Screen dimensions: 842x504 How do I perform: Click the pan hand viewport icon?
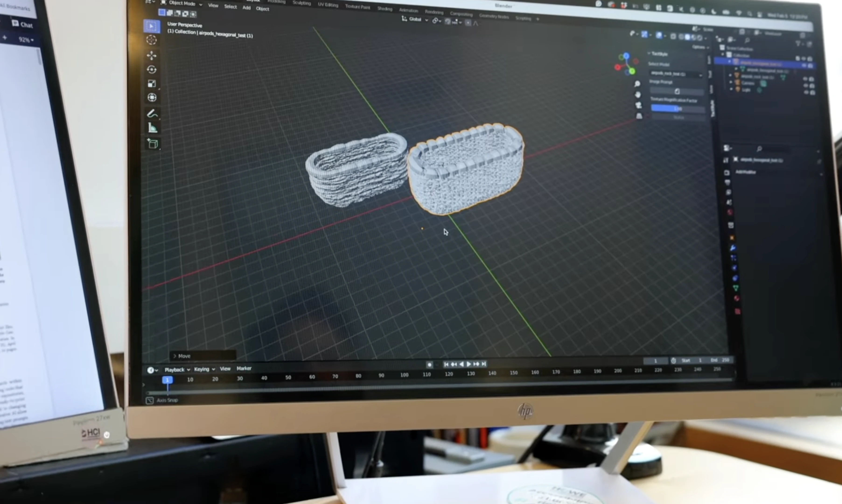pos(638,94)
